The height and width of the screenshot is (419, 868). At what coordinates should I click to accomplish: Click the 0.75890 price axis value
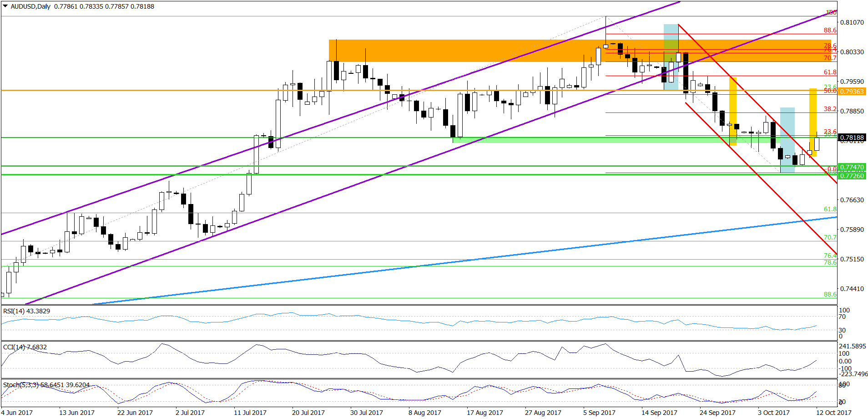pos(852,230)
